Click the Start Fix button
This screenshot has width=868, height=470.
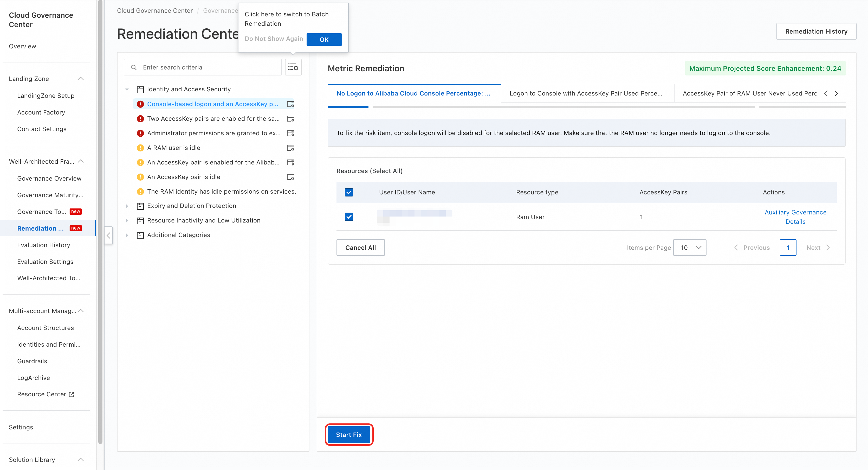[x=349, y=435]
